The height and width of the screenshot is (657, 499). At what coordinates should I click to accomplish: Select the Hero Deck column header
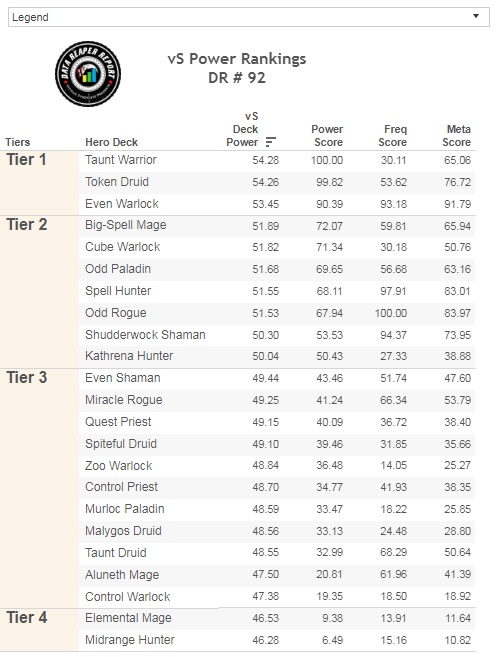[111, 142]
